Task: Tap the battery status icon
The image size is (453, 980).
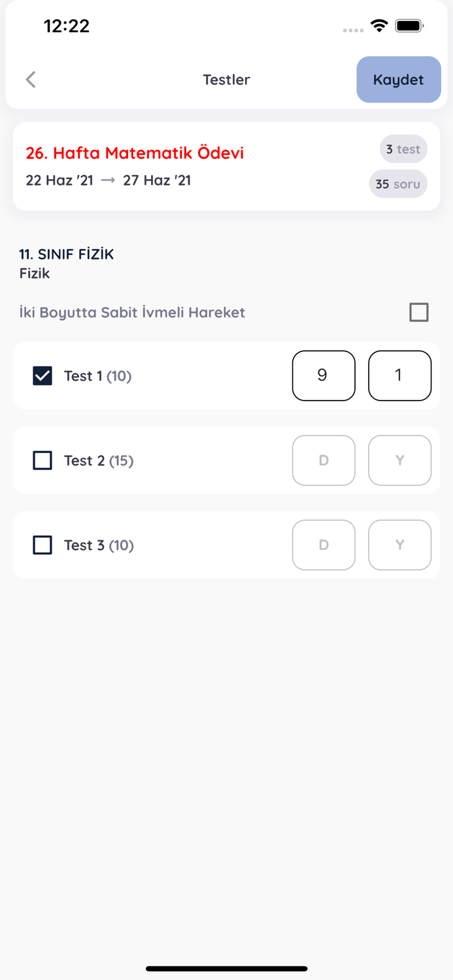Action: point(410,26)
